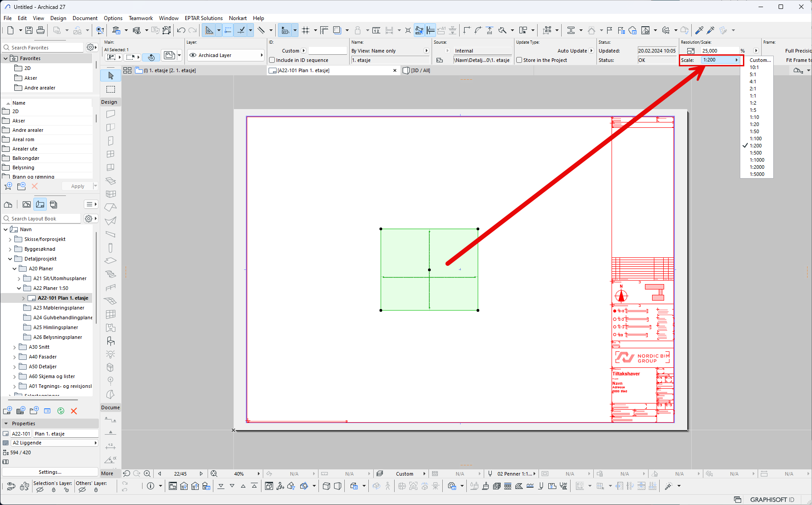Enable Include in ID sequence checkbox
This screenshot has width=812, height=505.
click(272, 60)
